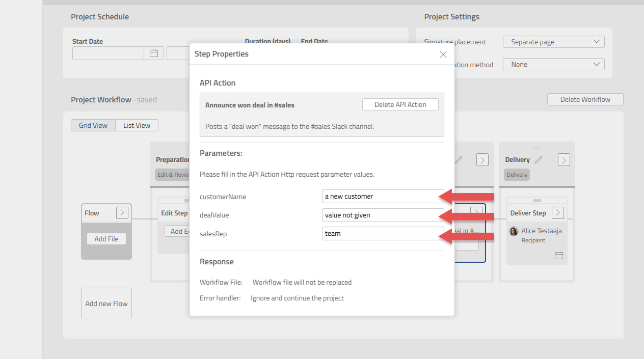The width and height of the screenshot is (644, 359).
Task: Open the Start Date calendar picker
Action: (154, 53)
